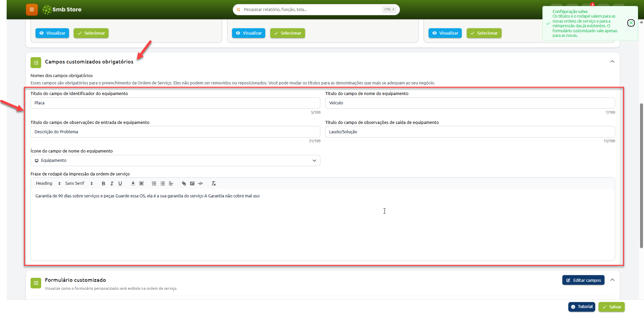Insert a code block in editor
644x314 pixels.
(201, 183)
